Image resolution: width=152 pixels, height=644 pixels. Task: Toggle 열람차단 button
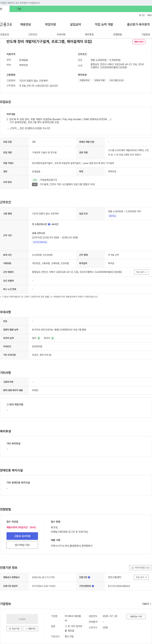(x=30, y=628)
